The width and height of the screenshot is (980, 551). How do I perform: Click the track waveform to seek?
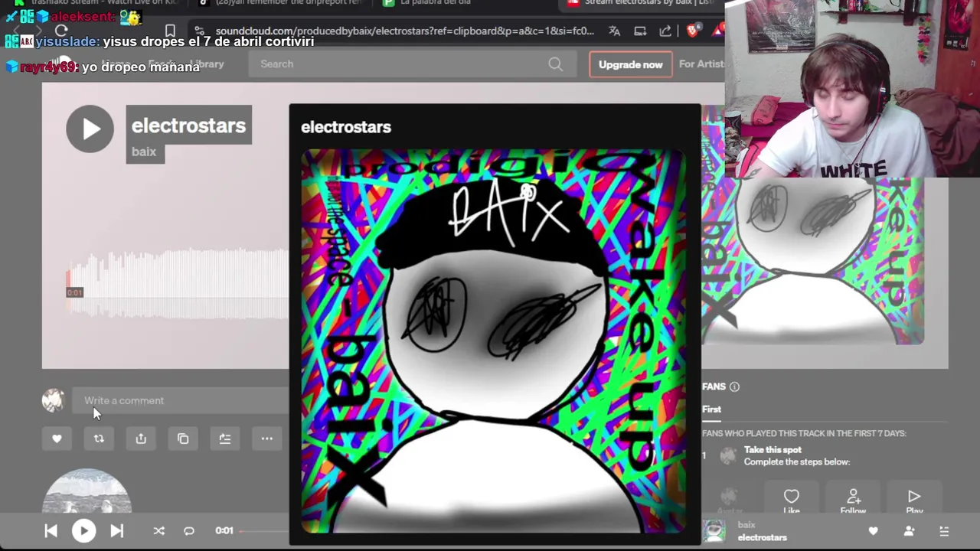[178, 283]
